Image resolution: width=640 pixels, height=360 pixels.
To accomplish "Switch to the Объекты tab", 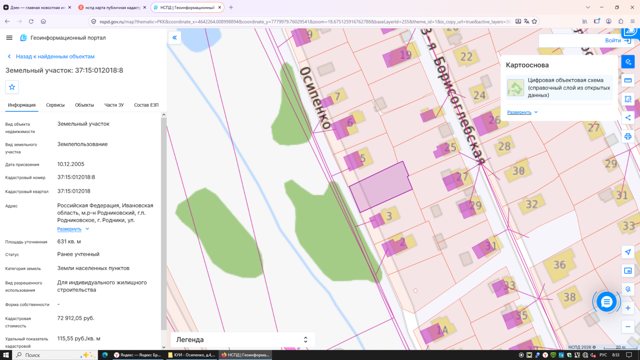I will pyautogui.click(x=84, y=105).
